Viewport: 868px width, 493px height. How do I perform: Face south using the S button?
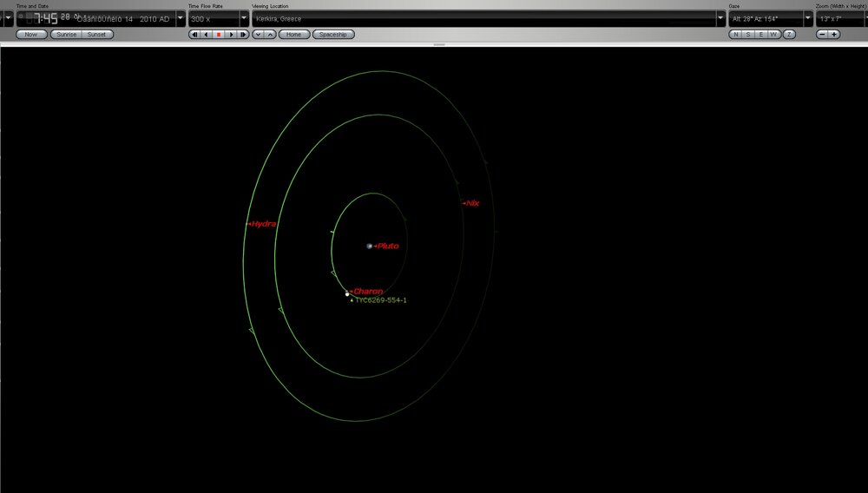click(748, 35)
